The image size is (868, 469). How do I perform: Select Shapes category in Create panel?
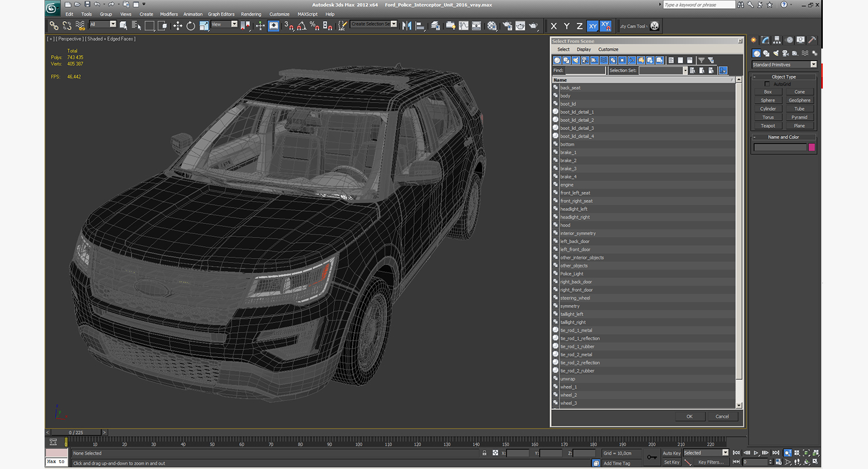[x=766, y=53]
